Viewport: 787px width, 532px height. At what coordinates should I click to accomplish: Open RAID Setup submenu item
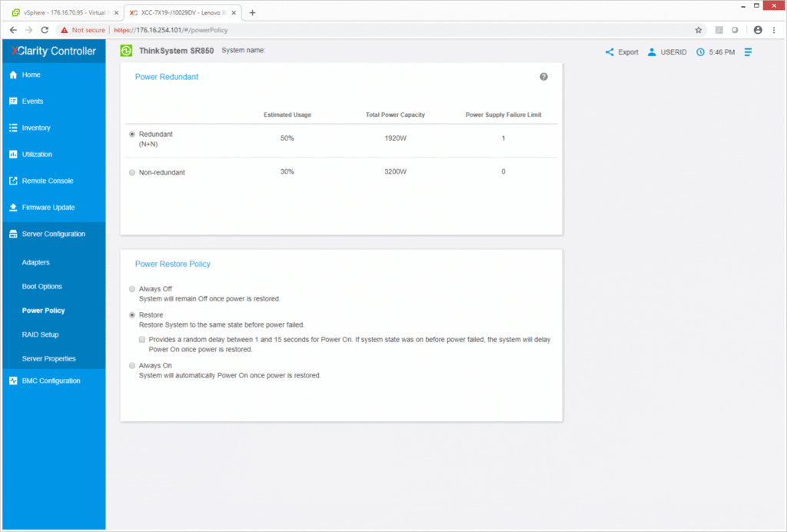pyautogui.click(x=40, y=334)
